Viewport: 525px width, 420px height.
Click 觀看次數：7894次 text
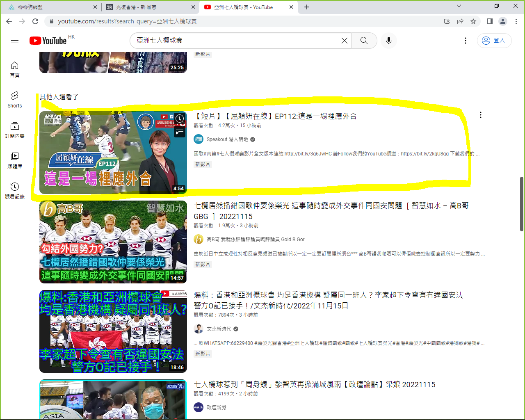214,315
